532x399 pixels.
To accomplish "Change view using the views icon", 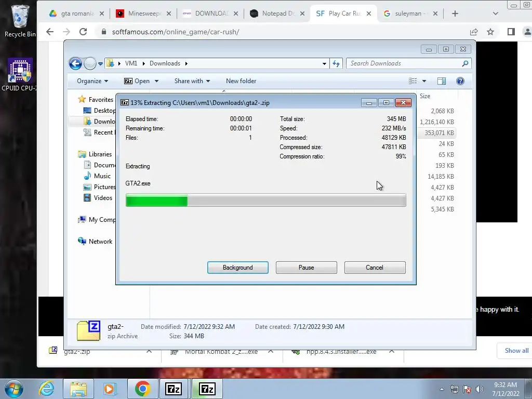I will coord(413,81).
